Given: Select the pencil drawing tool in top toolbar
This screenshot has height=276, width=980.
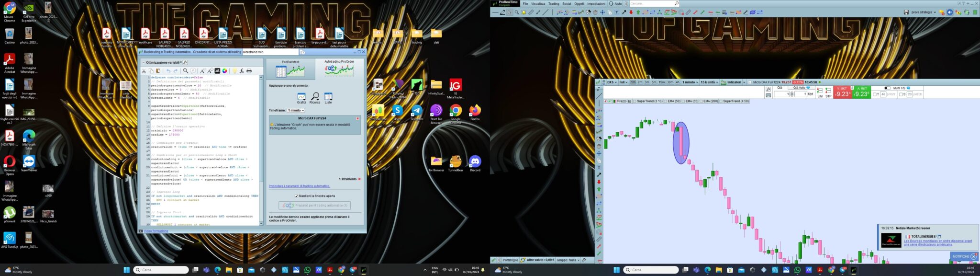Looking at the screenshot, I should click(x=502, y=12).
